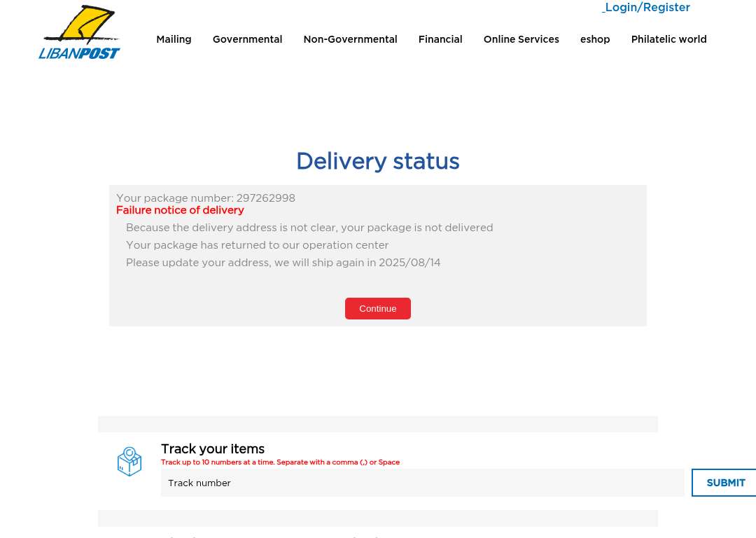Viewport: 756px width, 538px height.
Task: Open the Governmental menu
Action: coord(247,39)
